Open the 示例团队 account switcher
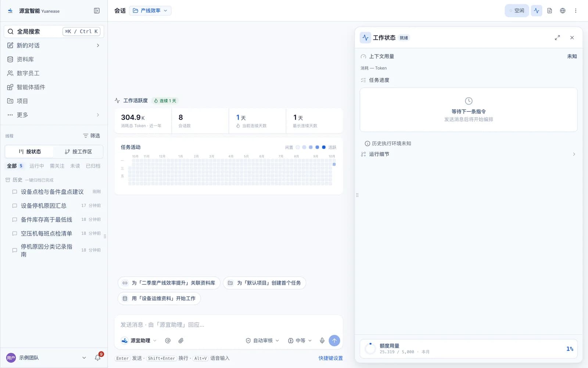588x368 pixels. (x=46, y=358)
